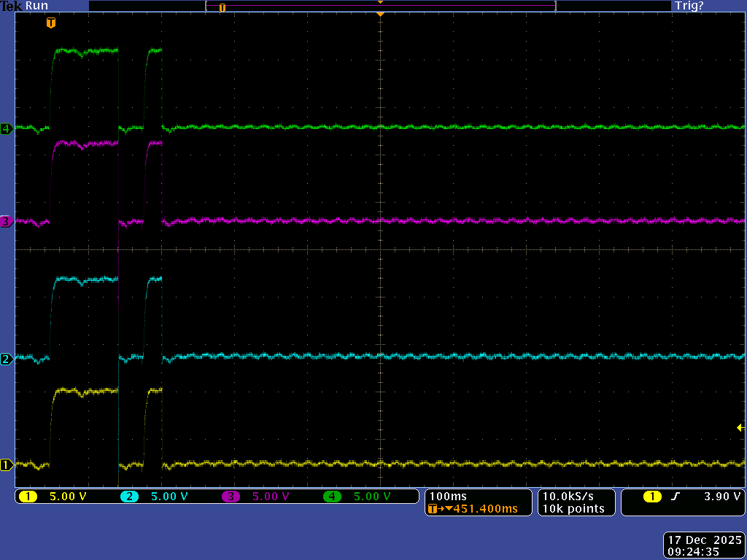Click the yellow trigger level arrow on right edge
This screenshot has height=560, width=747.
(740, 428)
